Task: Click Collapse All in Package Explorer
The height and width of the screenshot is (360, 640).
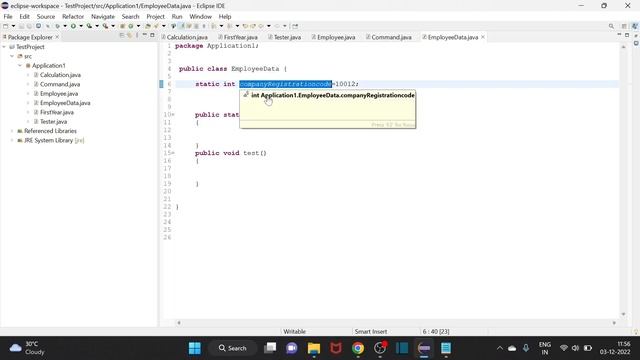Action: coord(122,36)
